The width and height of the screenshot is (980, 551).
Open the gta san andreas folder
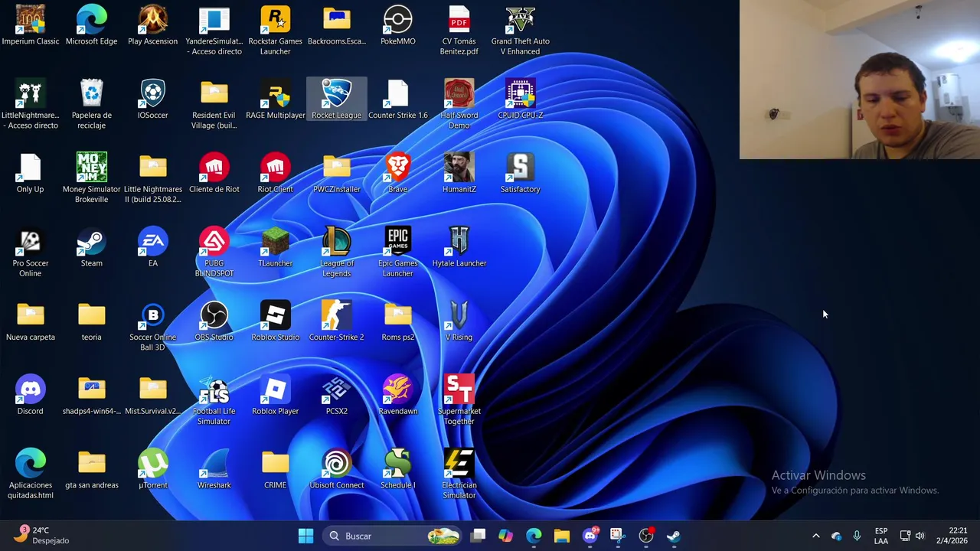[x=92, y=469]
